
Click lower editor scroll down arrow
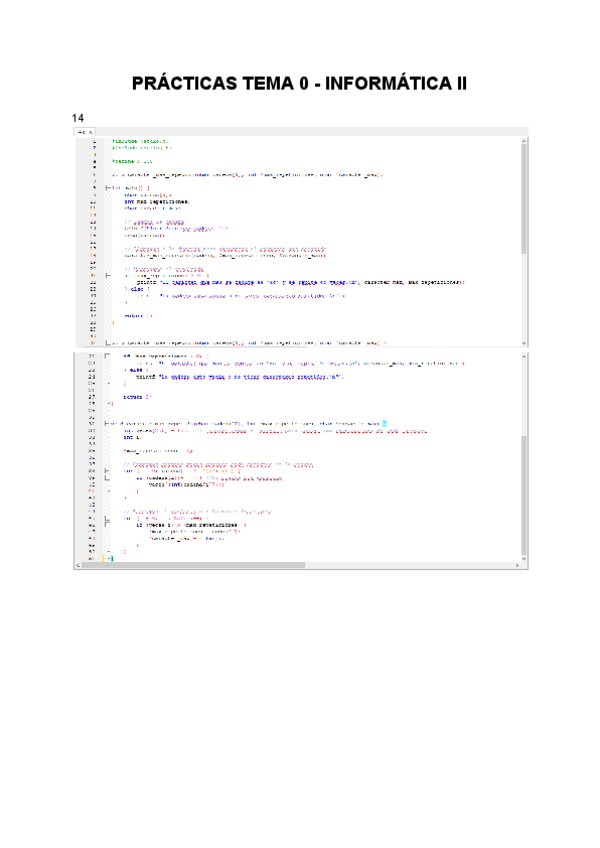(x=524, y=557)
